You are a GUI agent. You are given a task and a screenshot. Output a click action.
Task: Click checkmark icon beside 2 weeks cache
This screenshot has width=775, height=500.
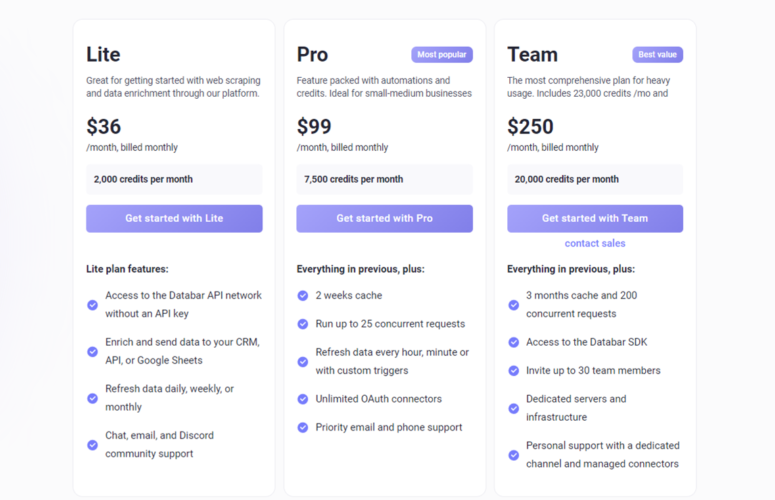[x=303, y=295]
